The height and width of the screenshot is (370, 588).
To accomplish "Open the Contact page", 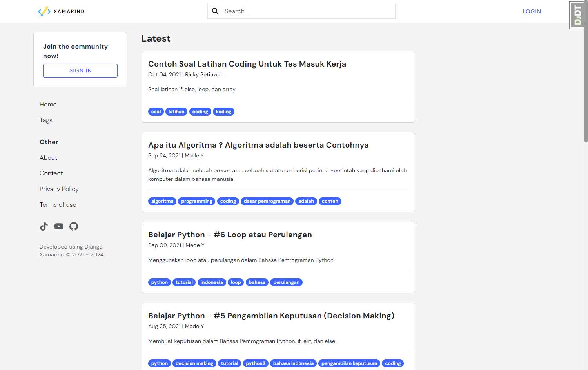I will click(51, 173).
